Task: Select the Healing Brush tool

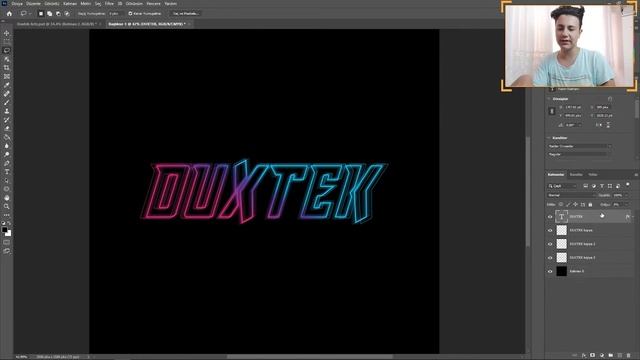Action: [7, 94]
